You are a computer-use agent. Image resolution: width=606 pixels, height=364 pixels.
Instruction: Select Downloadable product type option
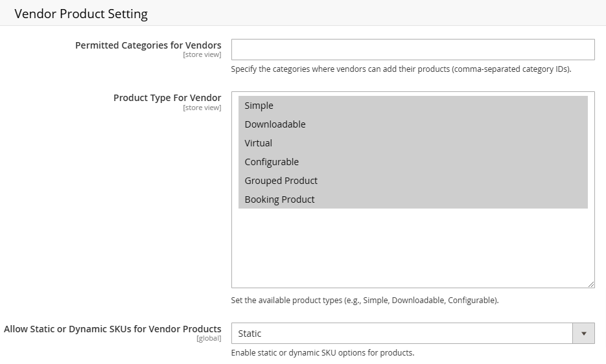(413, 124)
